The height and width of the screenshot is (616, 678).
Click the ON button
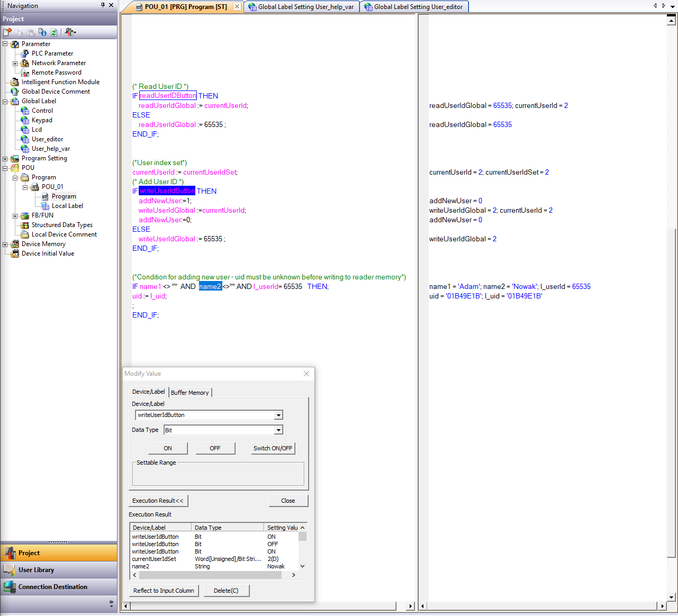pyautogui.click(x=168, y=448)
